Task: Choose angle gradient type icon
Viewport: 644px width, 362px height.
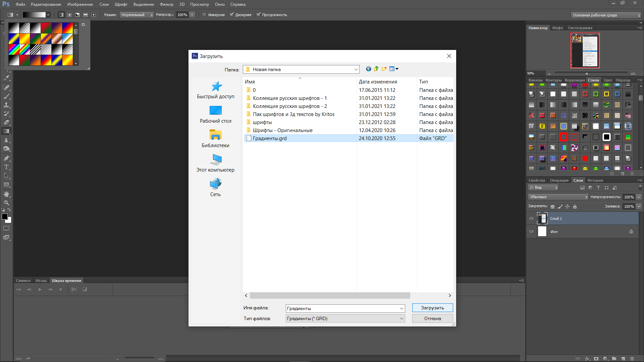Action: coord(77,15)
